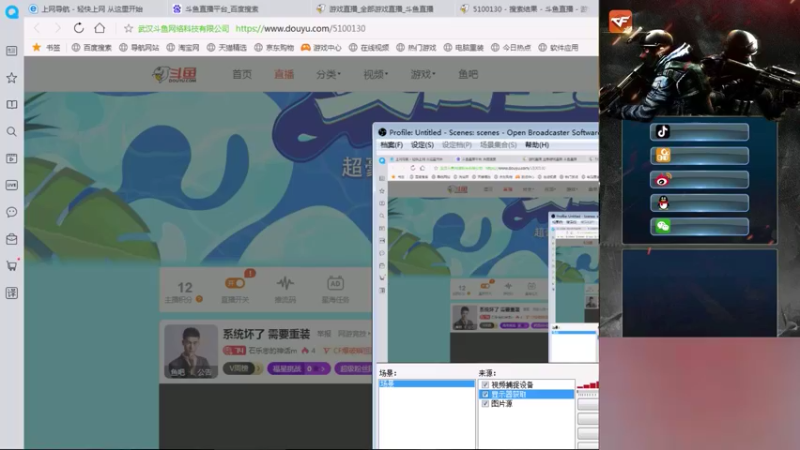
Task: Open the translate icon in browser sidebar
Action: [x=11, y=293]
